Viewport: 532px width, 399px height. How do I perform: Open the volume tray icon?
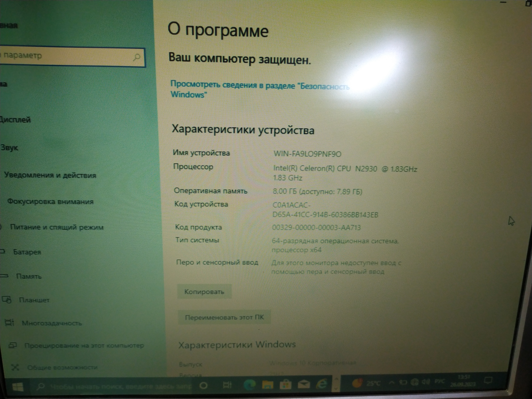click(426, 382)
